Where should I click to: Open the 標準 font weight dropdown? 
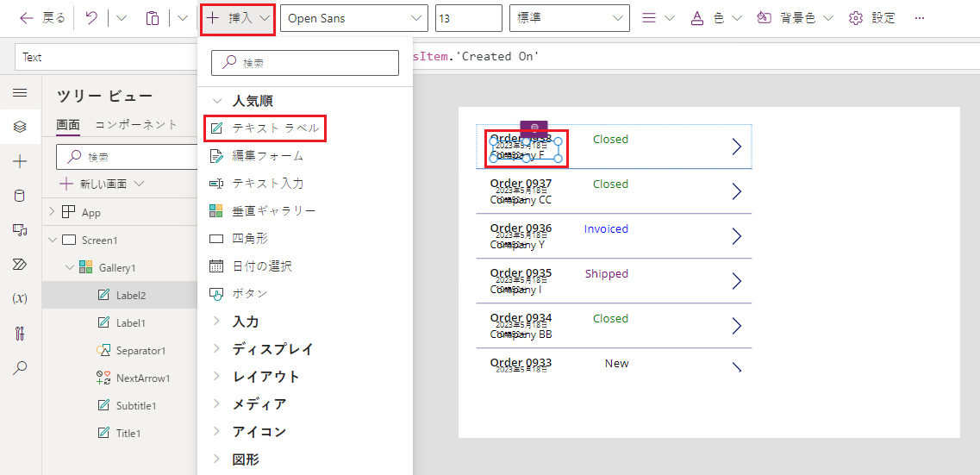pos(570,18)
